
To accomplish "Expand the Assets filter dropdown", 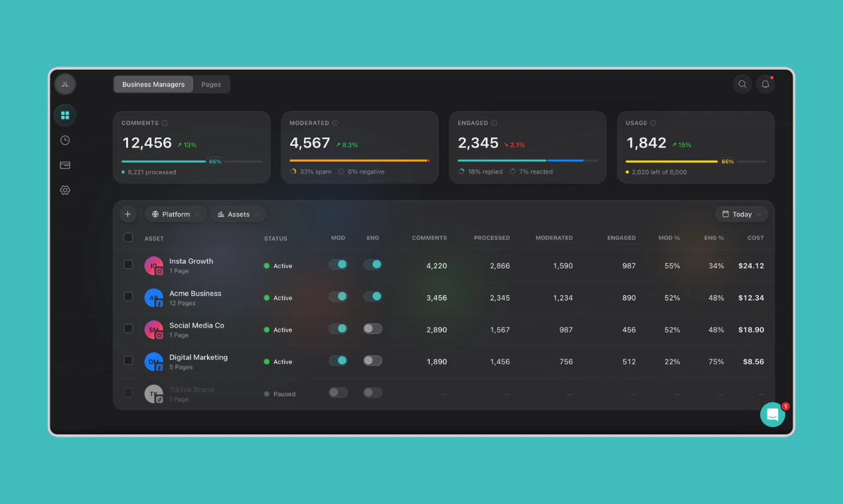I will (238, 214).
